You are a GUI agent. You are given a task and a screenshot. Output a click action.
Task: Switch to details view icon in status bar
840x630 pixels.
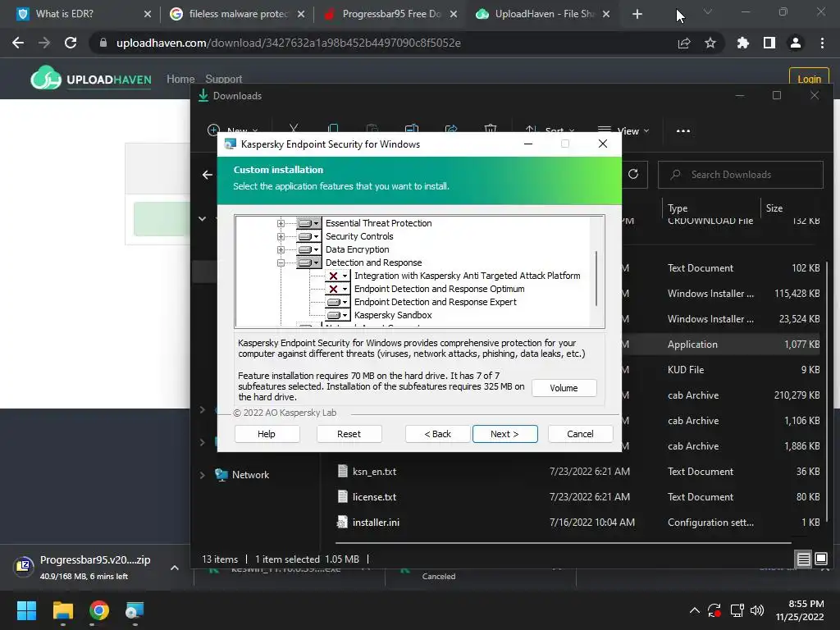(x=804, y=559)
